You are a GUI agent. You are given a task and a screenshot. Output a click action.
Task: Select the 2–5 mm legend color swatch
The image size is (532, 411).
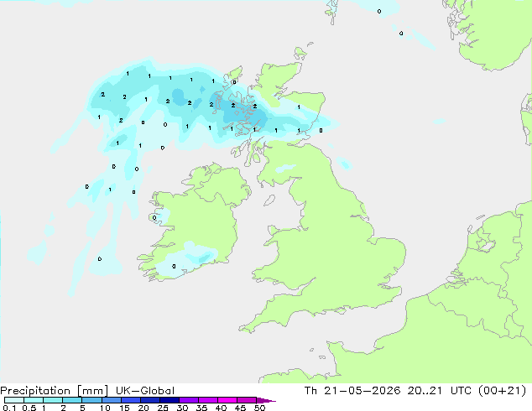pos(72,400)
